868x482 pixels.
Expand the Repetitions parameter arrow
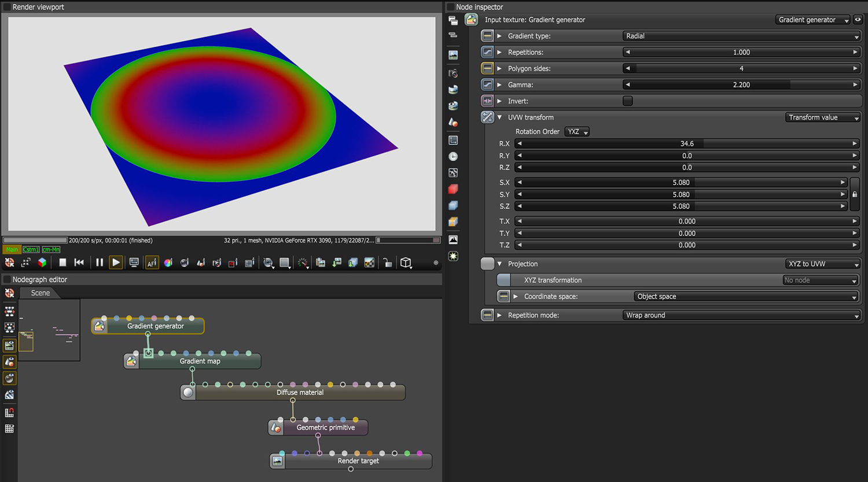click(x=499, y=52)
